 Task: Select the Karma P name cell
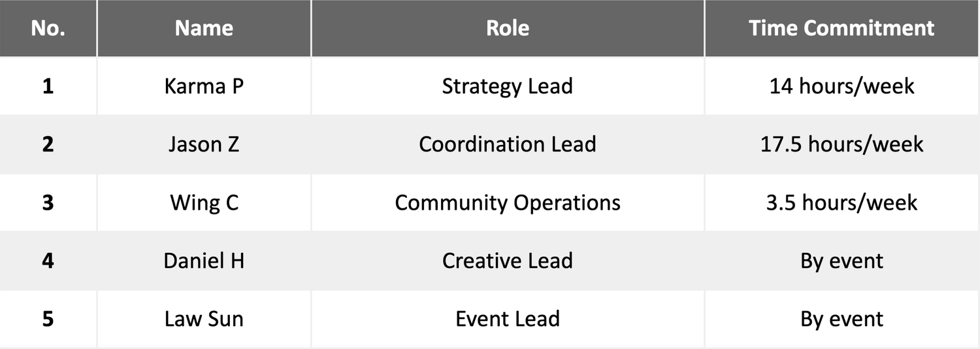(204, 86)
